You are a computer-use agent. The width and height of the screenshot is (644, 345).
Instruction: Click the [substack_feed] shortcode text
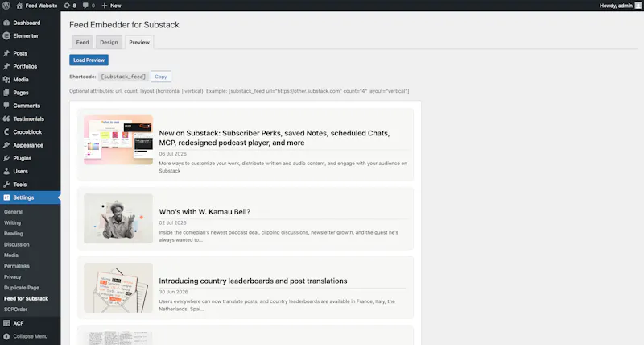[x=123, y=77]
